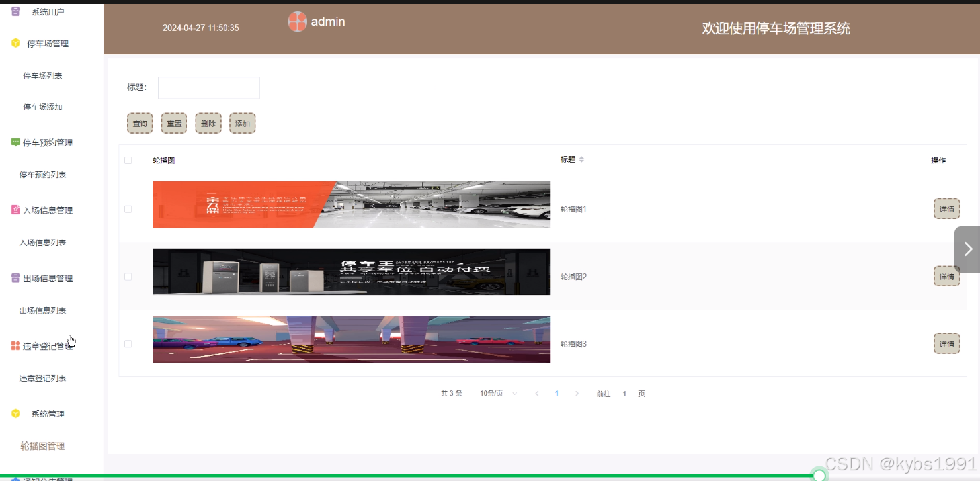This screenshot has height=481, width=980.
Task: Click the right arrow slide-out tab
Action: coord(967,249)
